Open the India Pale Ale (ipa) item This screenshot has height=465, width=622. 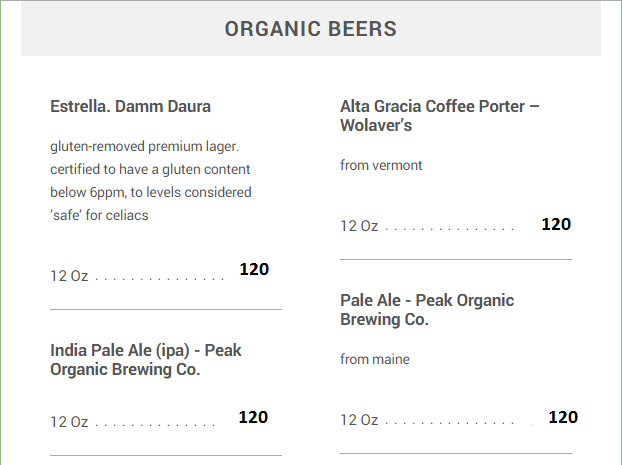pyautogui.click(x=146, y=360)
